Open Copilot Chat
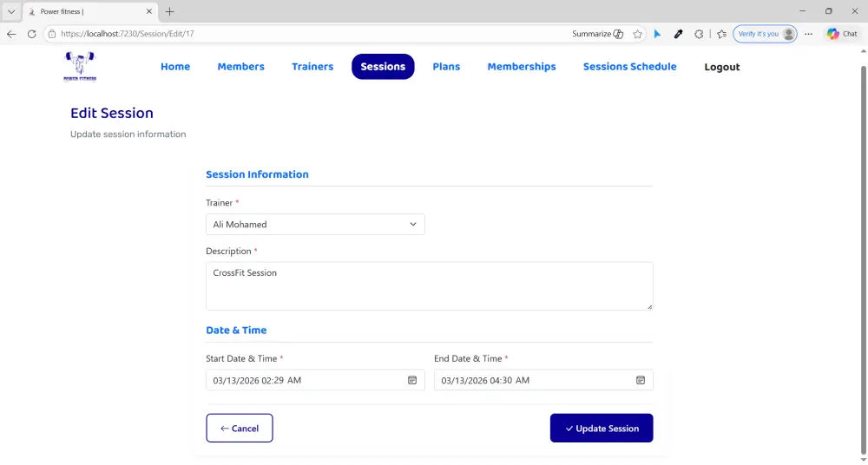The image size is (868, 465). pyautogui.click(x=842, y=34)
